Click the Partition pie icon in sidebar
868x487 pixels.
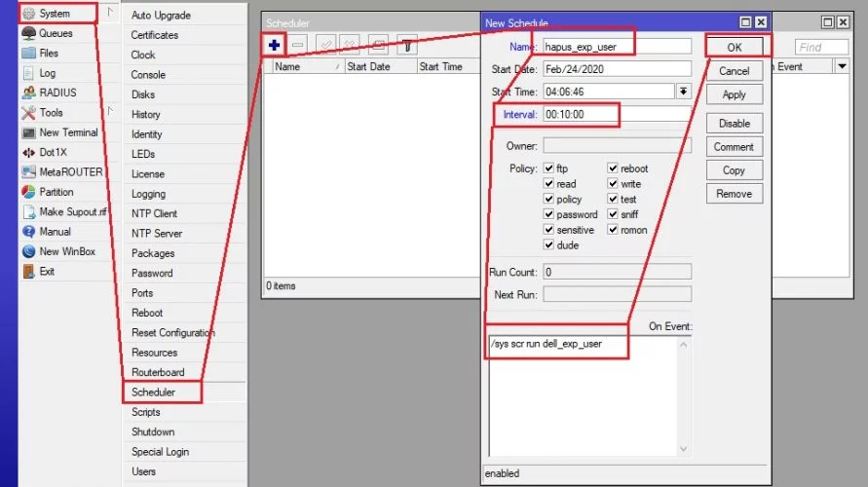(29, 192)
